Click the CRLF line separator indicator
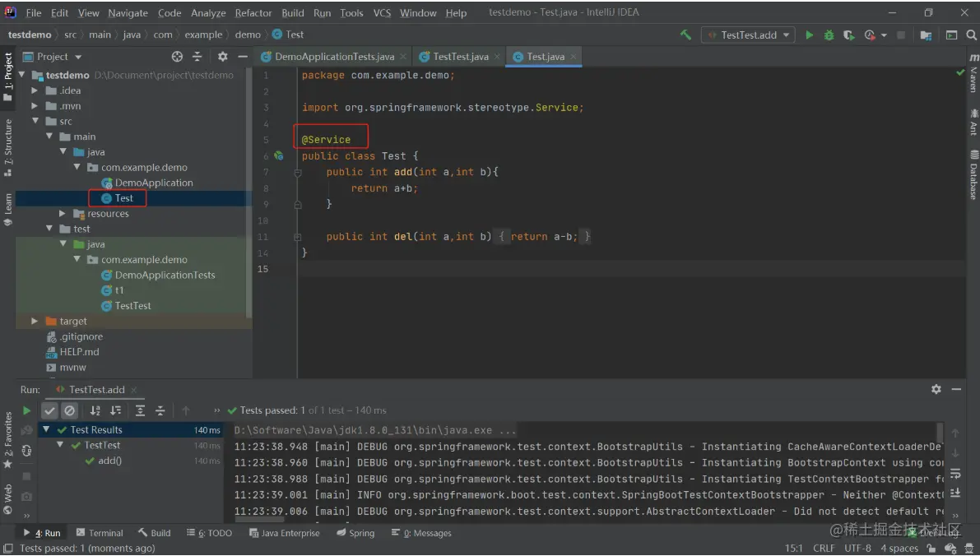980x556 pixels. (x=824, y=549)
